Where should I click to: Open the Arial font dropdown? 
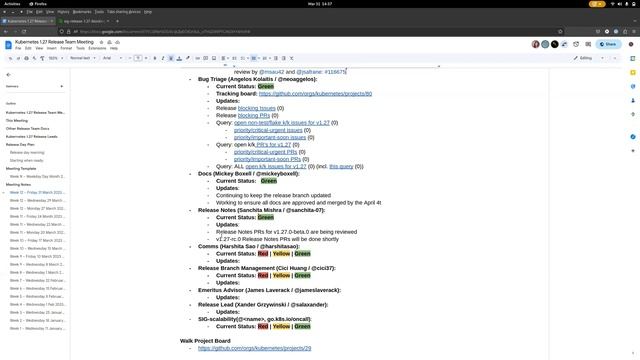112,58
